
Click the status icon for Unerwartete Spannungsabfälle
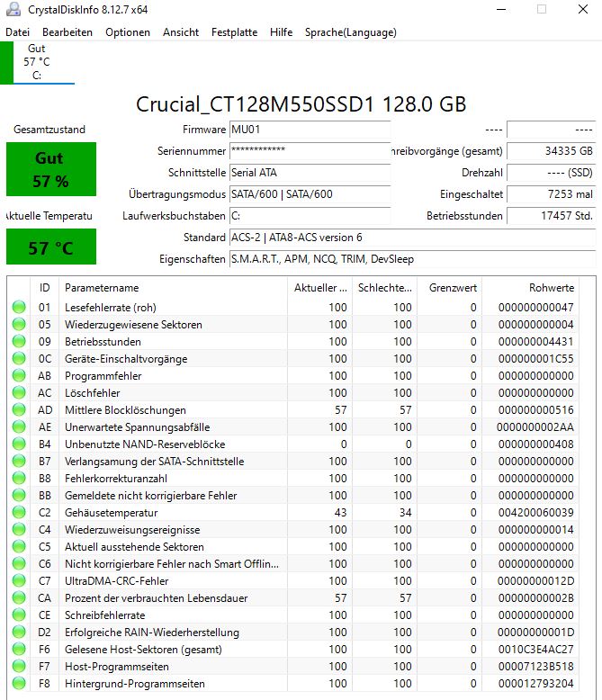19,426
